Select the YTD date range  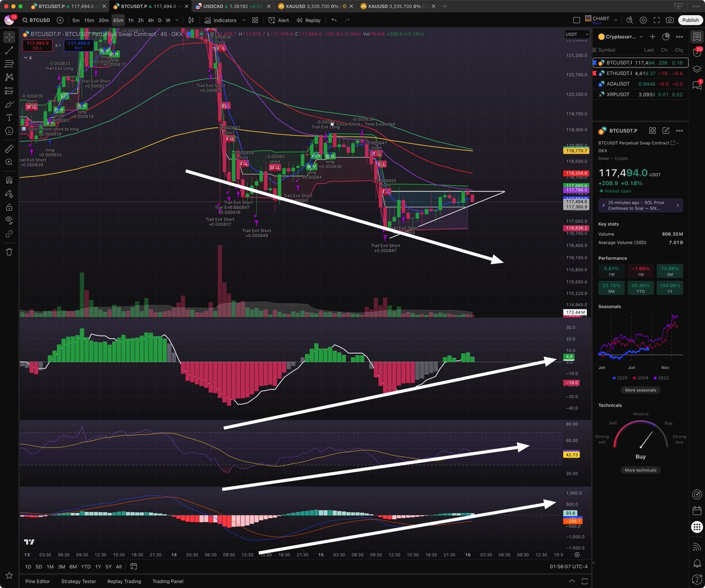(x=86, y=566)
